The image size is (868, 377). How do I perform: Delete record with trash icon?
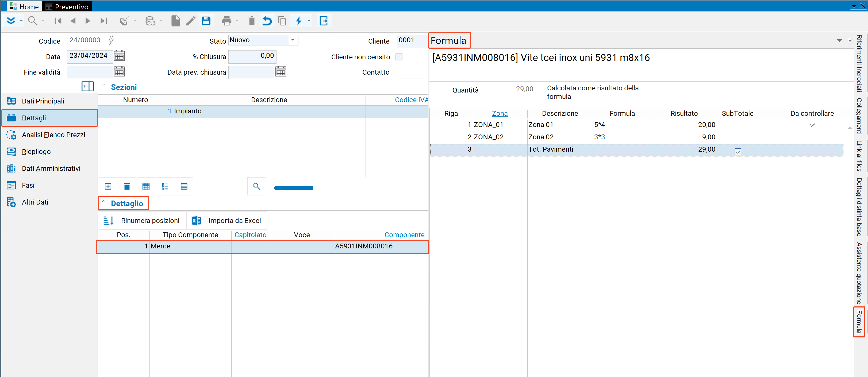(x=251, y=21)
